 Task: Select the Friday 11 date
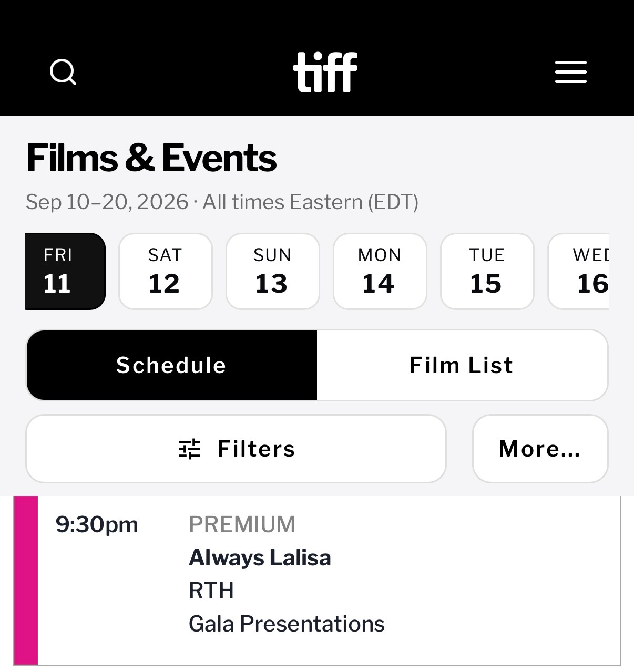click(65, 271)
